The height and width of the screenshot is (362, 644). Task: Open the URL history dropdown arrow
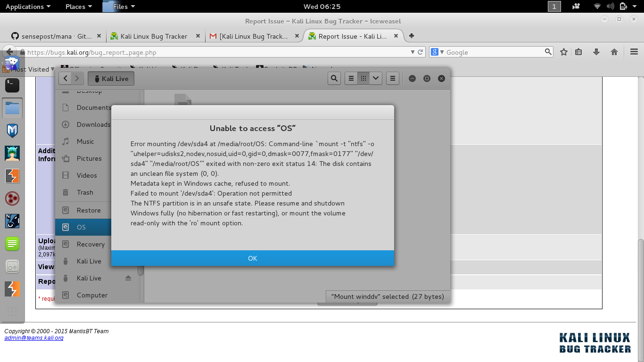(x=413, y=52)
